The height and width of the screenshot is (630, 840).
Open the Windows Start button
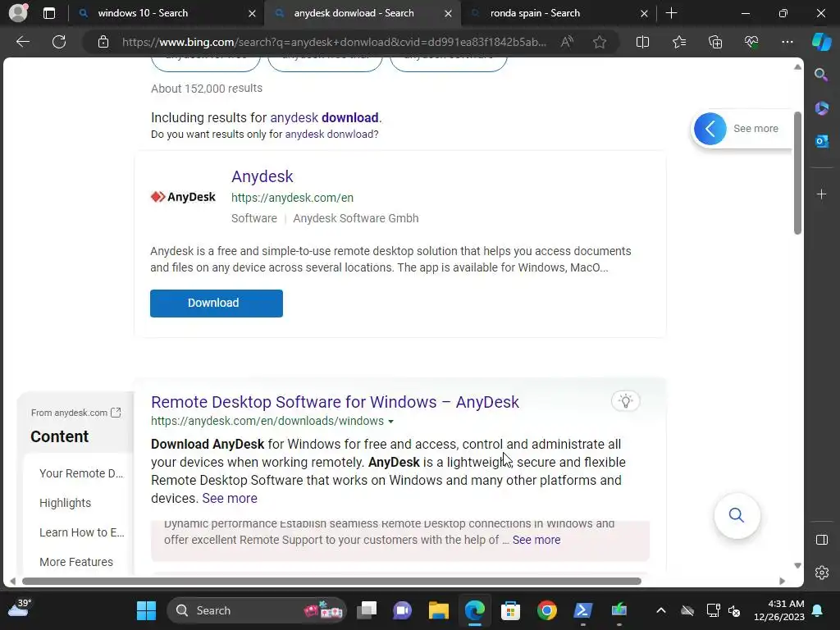click(x=146, y=610)
